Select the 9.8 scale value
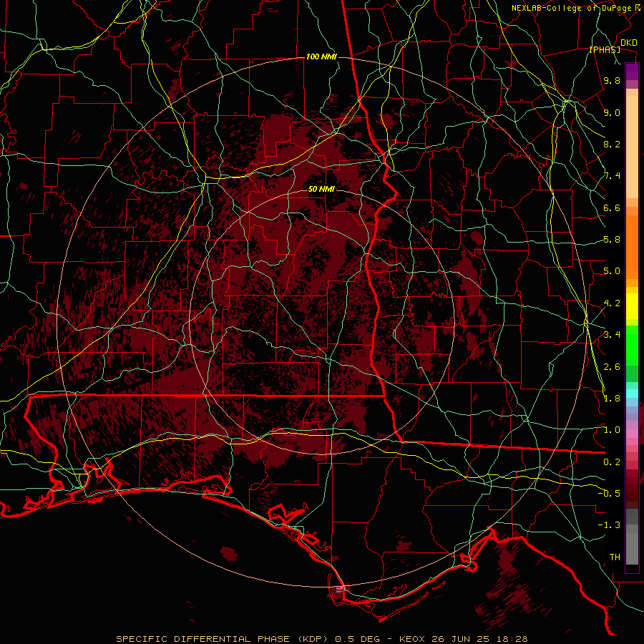Image resolution: width=644 pixels, height=644 pixels. 612,80
